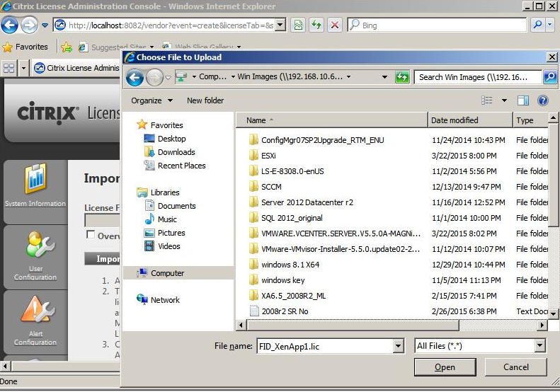
Task: Open IE search provider dropdown
Action: click(x=549, y=25)
